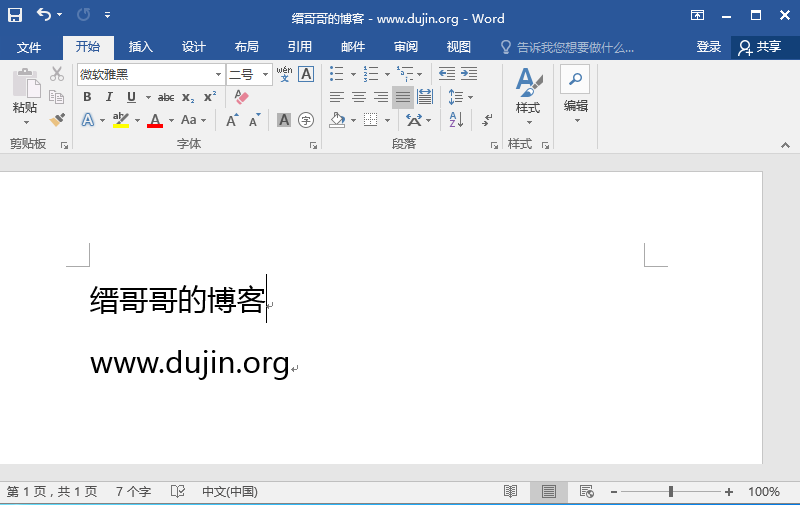
Task: Toggle superscript formatting
Action: click(x=210, y=97)
